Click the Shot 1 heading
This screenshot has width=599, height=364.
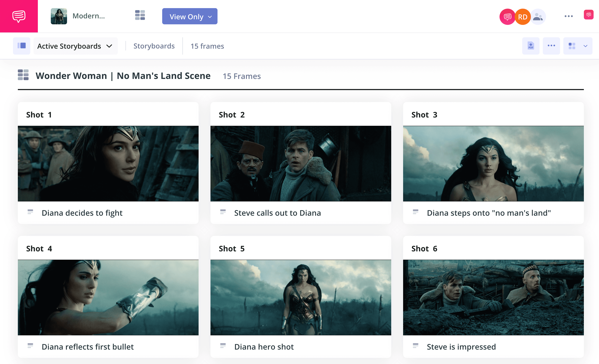pos(39,115)
